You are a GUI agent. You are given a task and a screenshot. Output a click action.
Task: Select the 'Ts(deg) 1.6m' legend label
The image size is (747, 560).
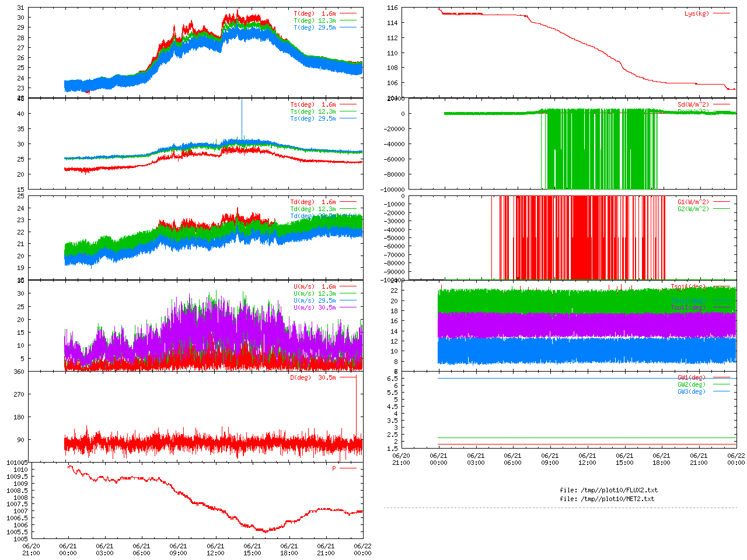pos(313,104)
